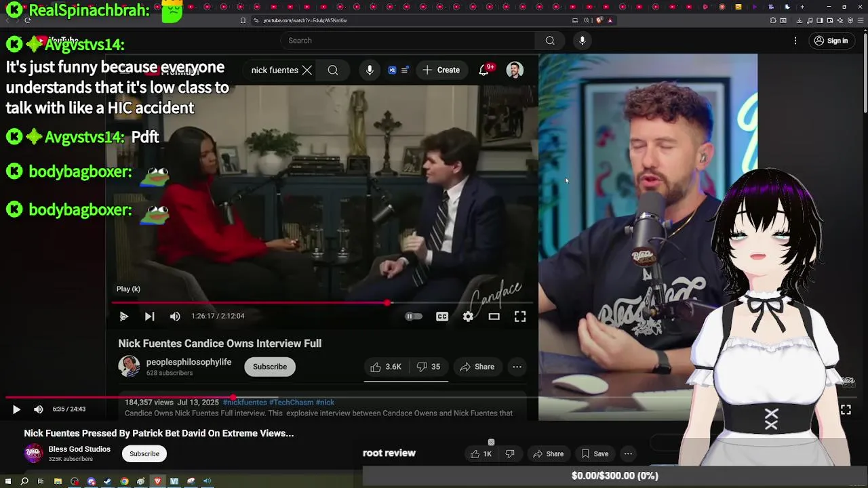Toggle autoplay switch in inner player
This screenshot has width=868, height=488.
click(x=413, y=317)
